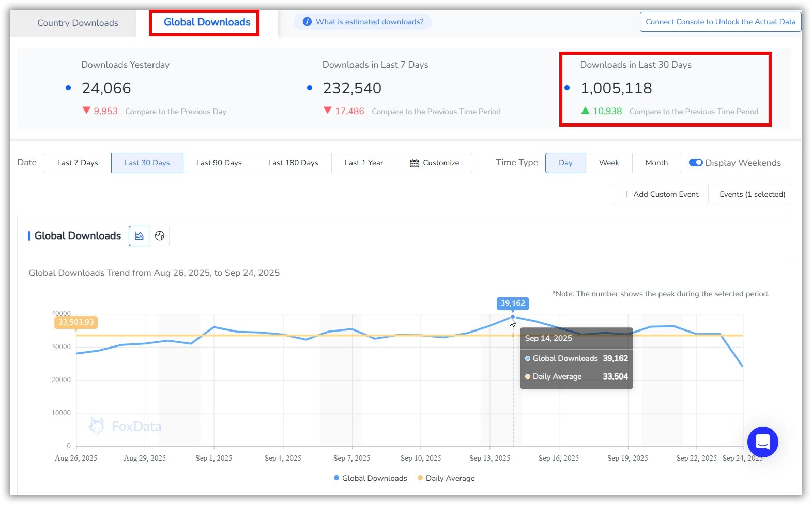Select Last 7 Days date range
812x505 pixels.
[x=78, y=163]
